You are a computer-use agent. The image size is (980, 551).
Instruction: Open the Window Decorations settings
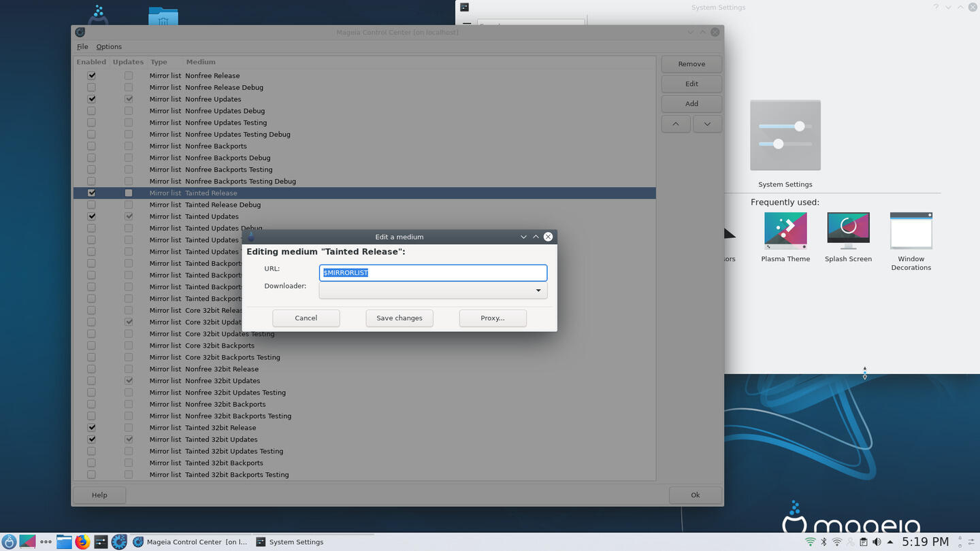point(911,241)
